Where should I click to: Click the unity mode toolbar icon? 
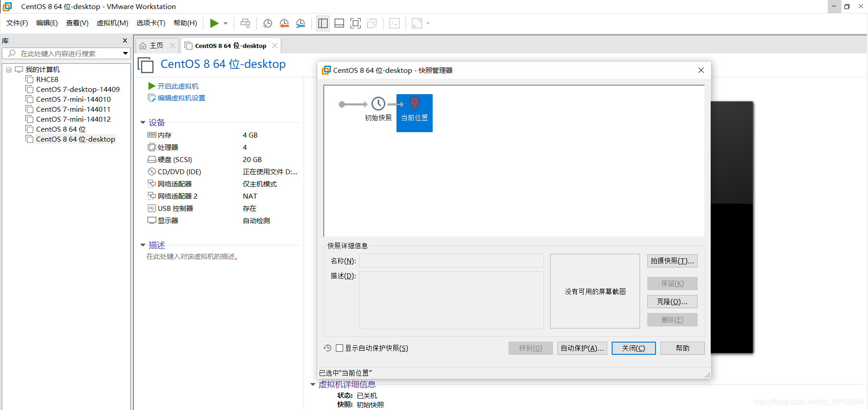372,23
